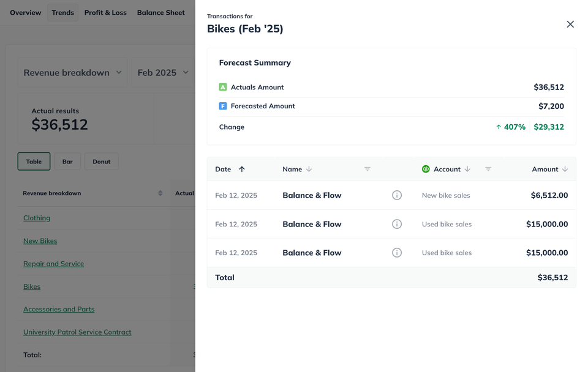Open the Feb 2025 period dropdown
The width and height of the screenshot is (588, 372).
163,73
